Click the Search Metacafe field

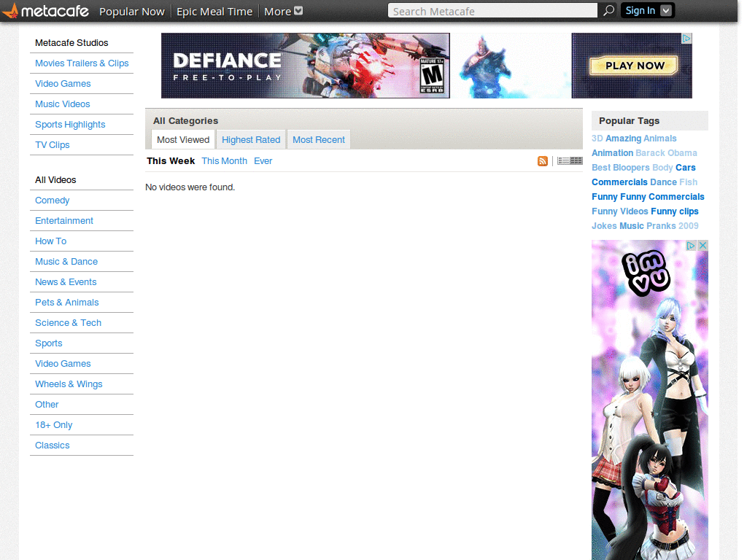pos(492,10)
